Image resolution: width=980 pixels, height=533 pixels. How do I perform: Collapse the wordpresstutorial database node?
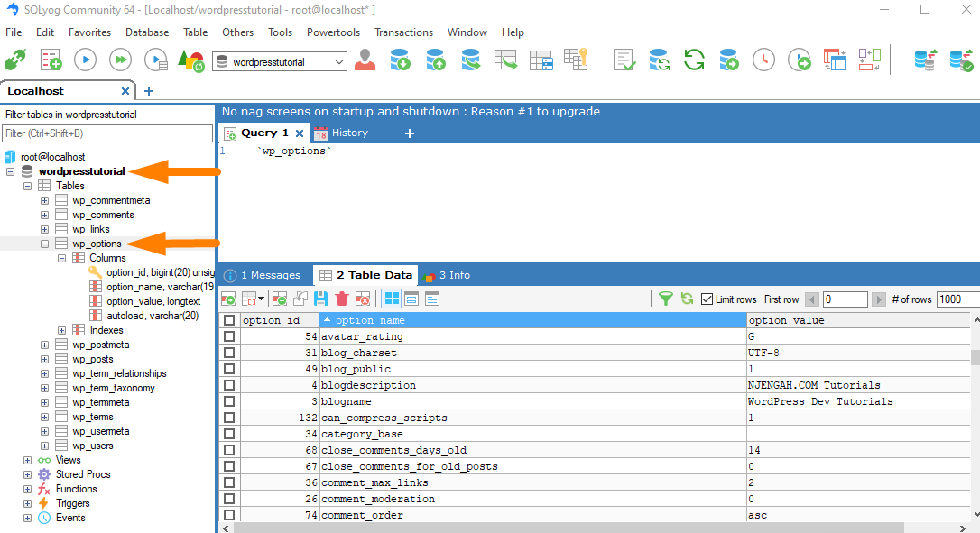point(10,171)
